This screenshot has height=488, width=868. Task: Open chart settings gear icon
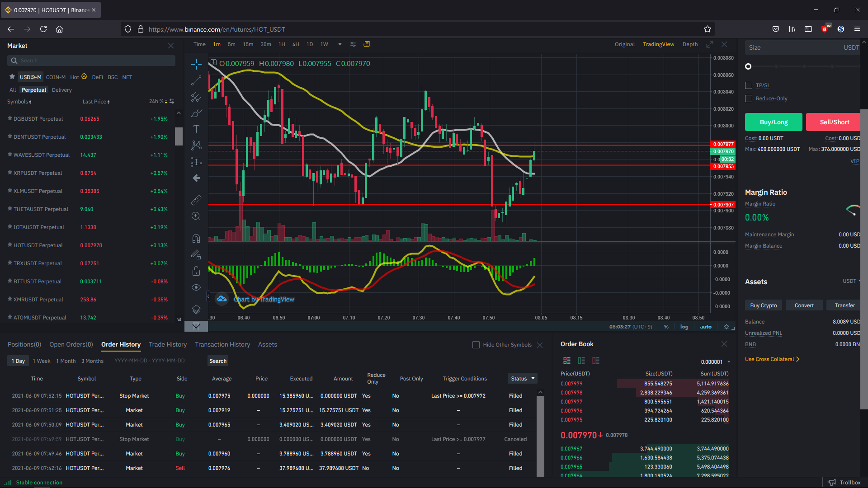[x=726, y=327]
